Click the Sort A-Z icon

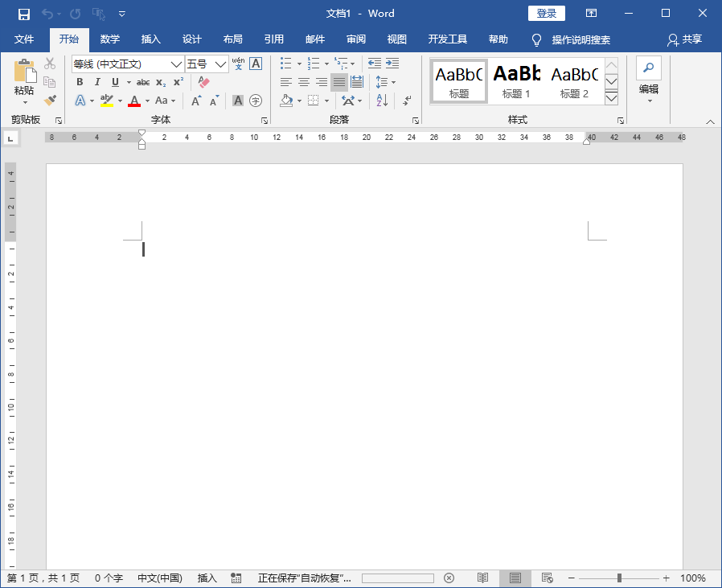382,101
